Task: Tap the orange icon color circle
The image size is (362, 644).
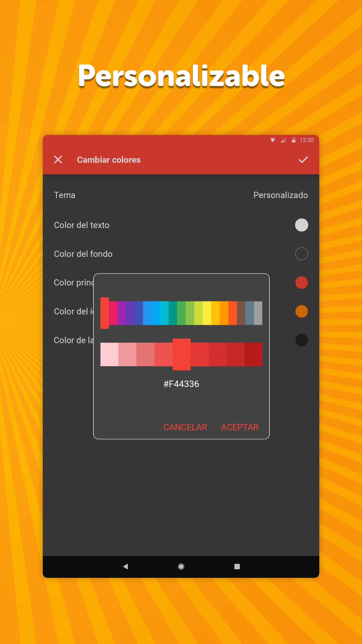Action: (x=301, y=311)
